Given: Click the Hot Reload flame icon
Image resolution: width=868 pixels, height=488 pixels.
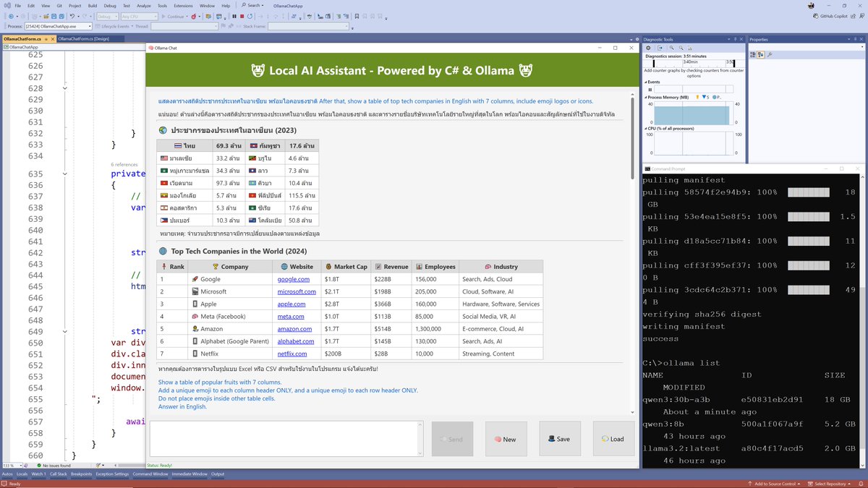Looking at the screenshot, I should pyautogui.click(x=195, y=16).
